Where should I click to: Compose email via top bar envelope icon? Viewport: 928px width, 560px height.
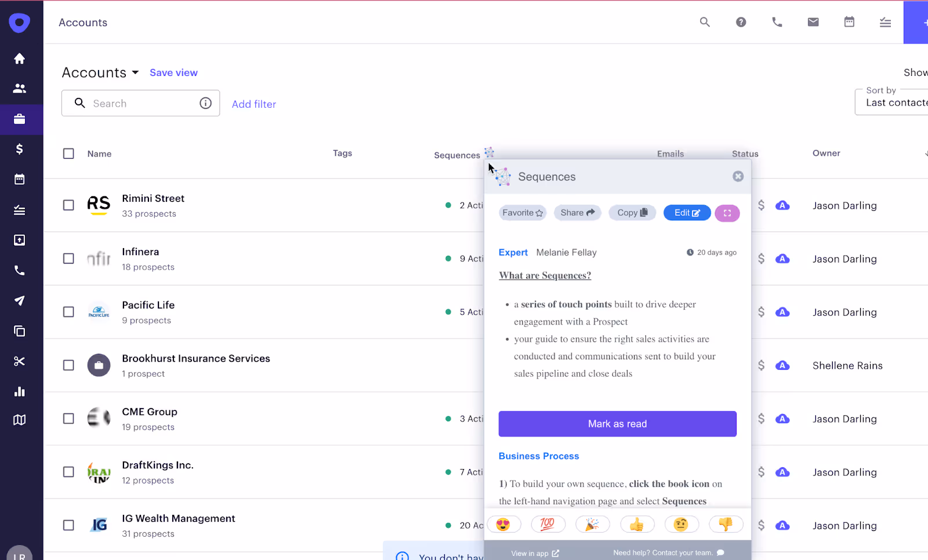click(813, 22)
